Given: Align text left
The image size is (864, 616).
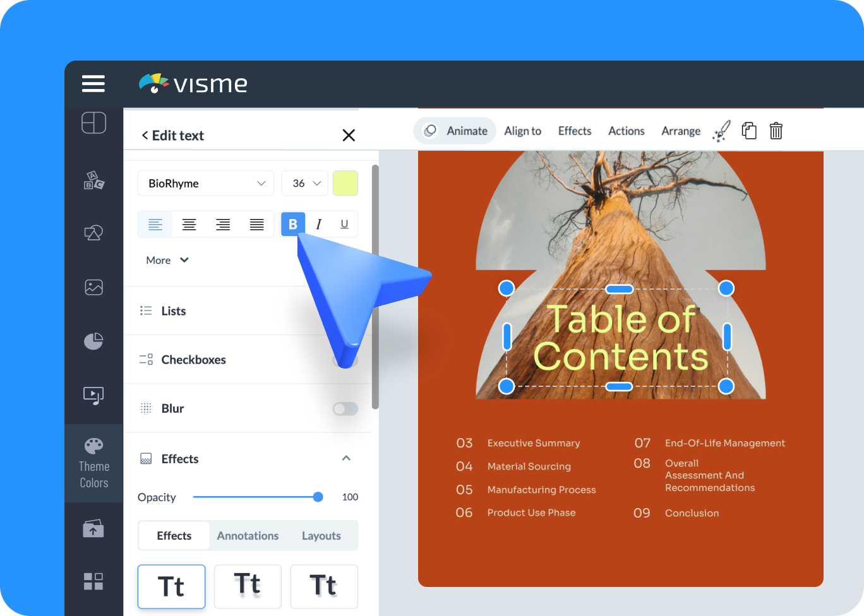Looking at the screenshot, I should 155,224.
